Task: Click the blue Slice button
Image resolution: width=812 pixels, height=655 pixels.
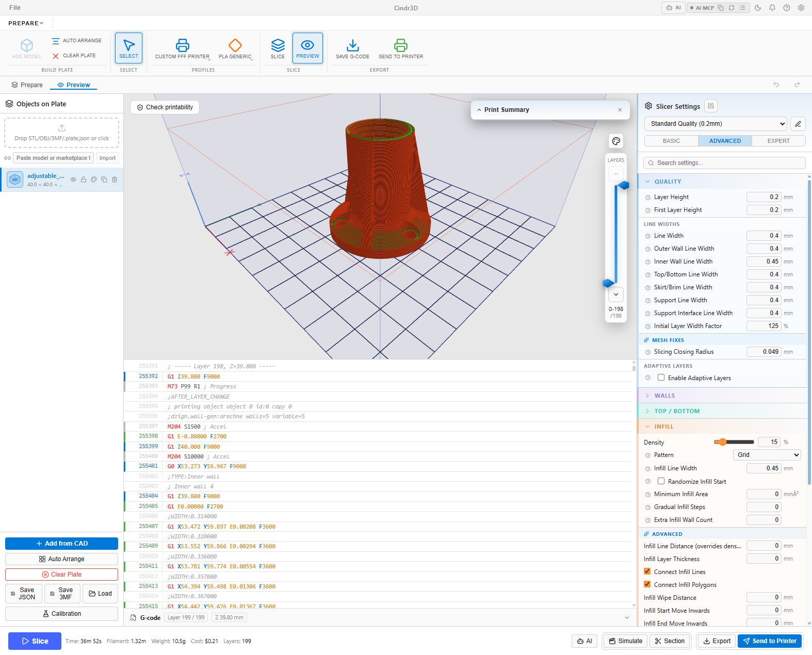Action: [35, 641]
